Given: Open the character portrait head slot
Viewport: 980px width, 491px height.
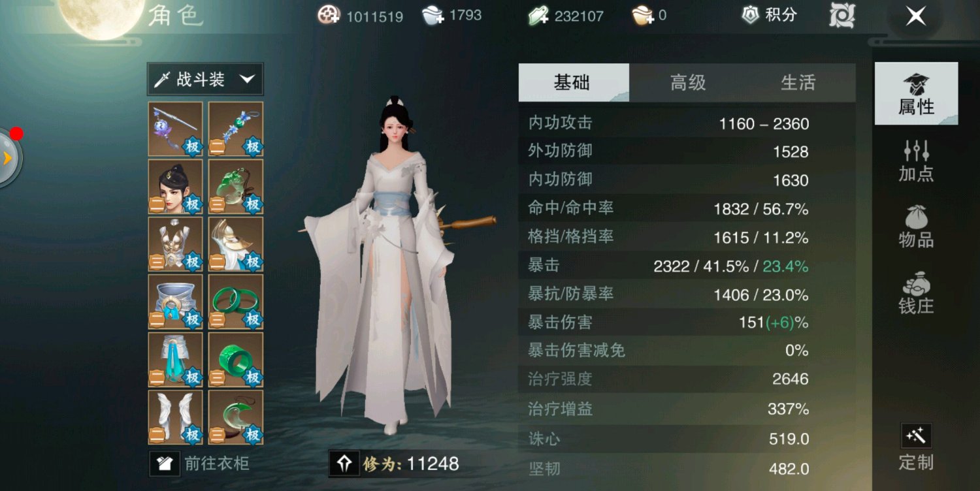Looking at the screenshot, I should (x=175, y=186).
